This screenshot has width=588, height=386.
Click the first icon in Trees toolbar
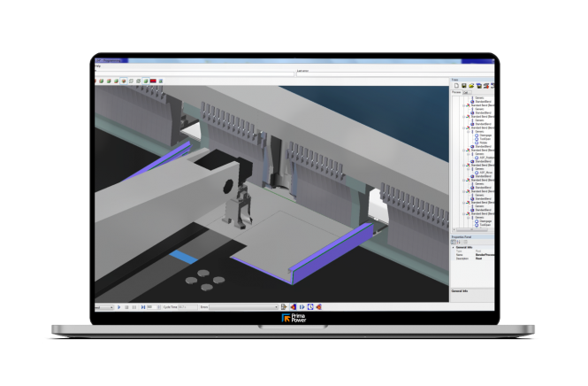[454, 85]
